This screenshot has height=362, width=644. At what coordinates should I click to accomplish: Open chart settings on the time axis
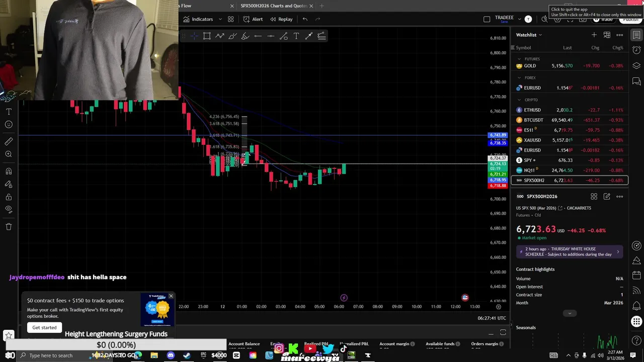click(498, 307)
